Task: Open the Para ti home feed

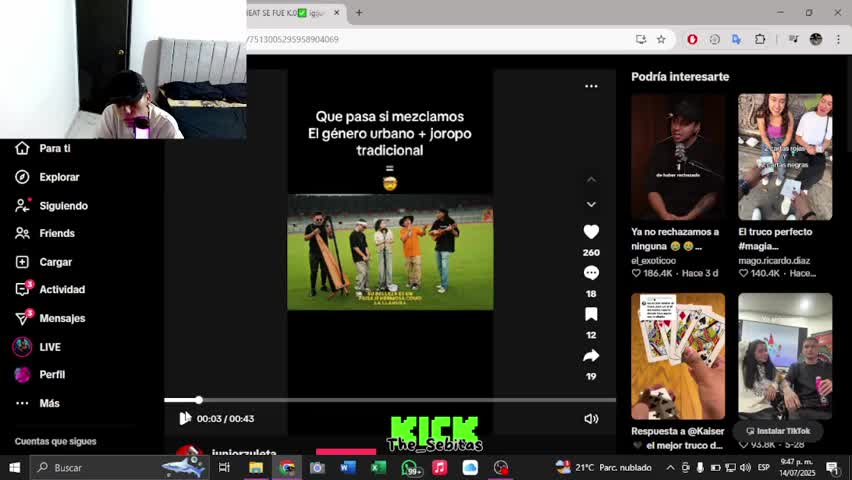Action: [x=43, y=148]
